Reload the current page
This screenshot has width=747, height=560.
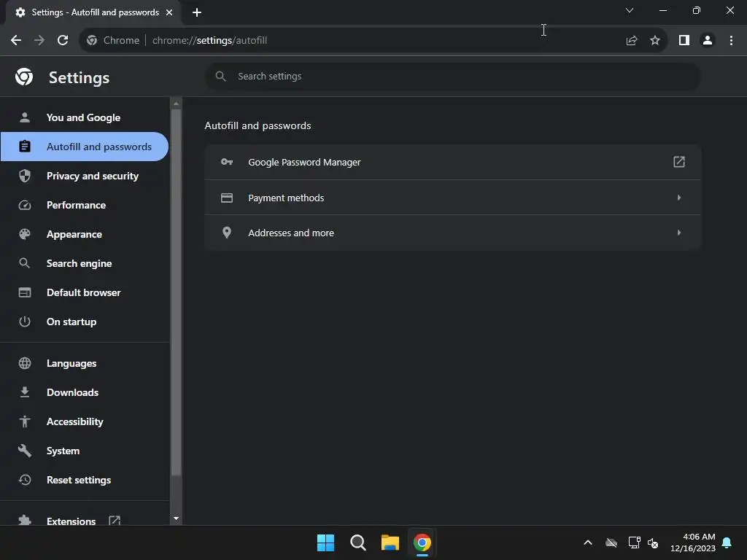tap(63, 40)
